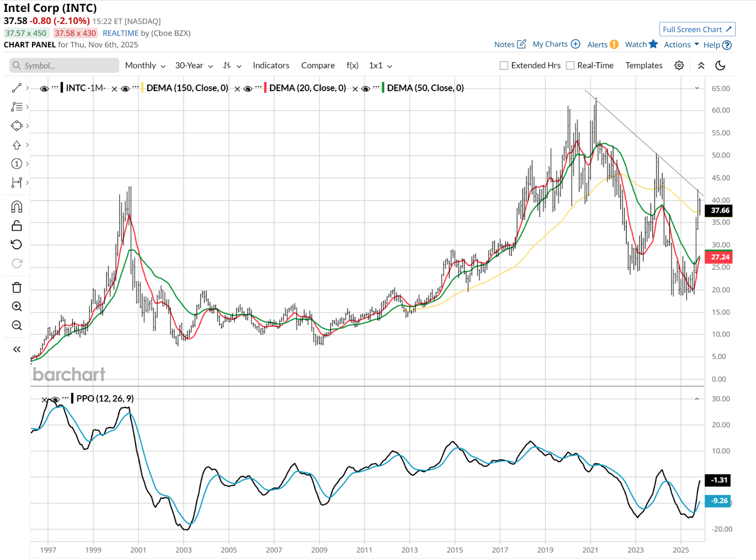Image resolution: width=756 pixels, height=560 pixels.
Task: Enable the Real-Time checkbox
Action: pyautogui.click(x=570, y=66)
